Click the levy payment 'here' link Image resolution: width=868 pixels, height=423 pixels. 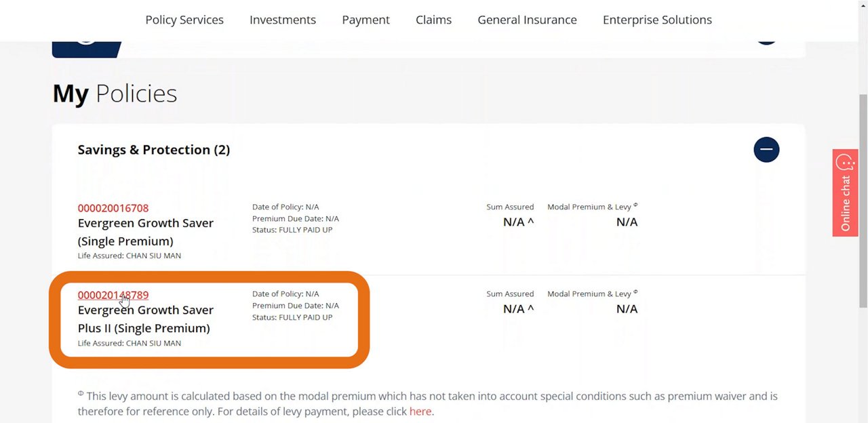point(420,411)
